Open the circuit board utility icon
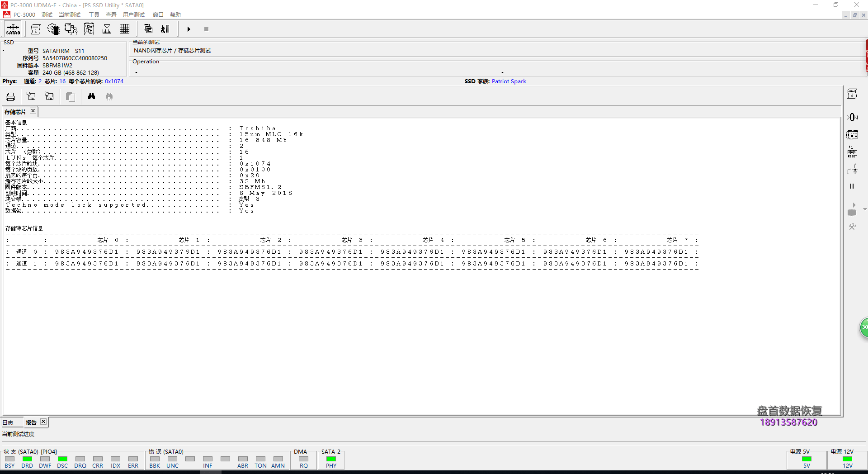This screenshot has width=868, height=474. [89, 29]
